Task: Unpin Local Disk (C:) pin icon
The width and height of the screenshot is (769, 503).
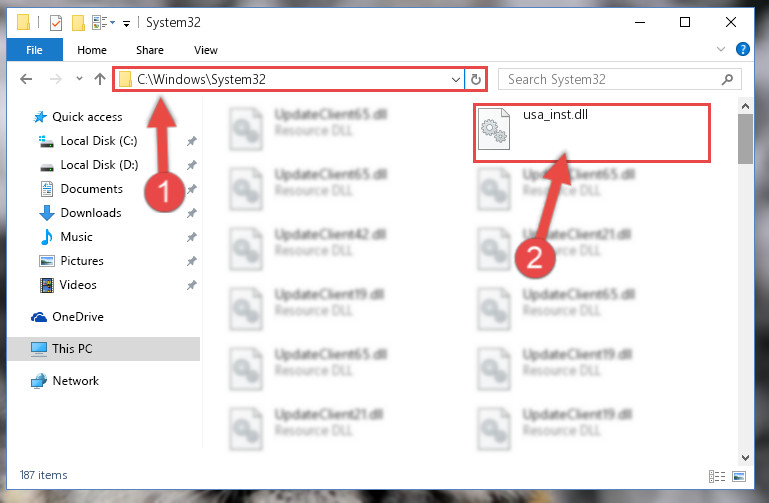Action: [191, 141]
